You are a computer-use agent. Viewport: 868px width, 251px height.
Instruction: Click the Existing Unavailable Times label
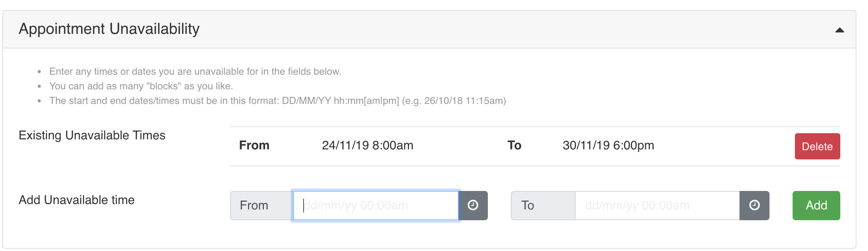coord(92,136)
